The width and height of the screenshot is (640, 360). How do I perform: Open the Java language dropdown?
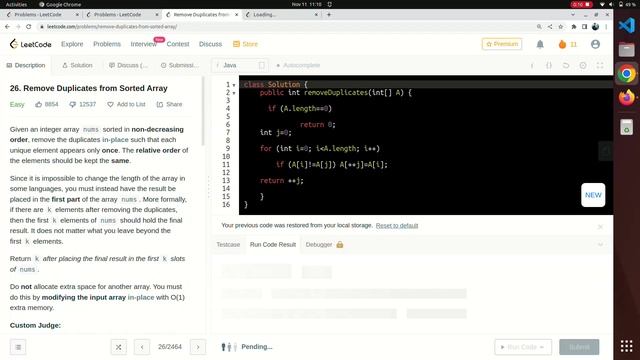240,65
